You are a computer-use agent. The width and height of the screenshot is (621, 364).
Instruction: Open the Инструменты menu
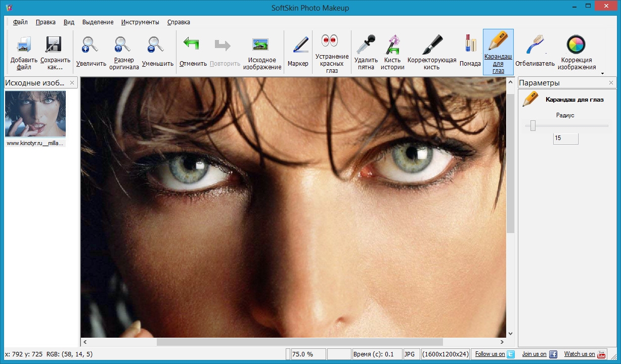pyautogui.click(x=140, y=22)
